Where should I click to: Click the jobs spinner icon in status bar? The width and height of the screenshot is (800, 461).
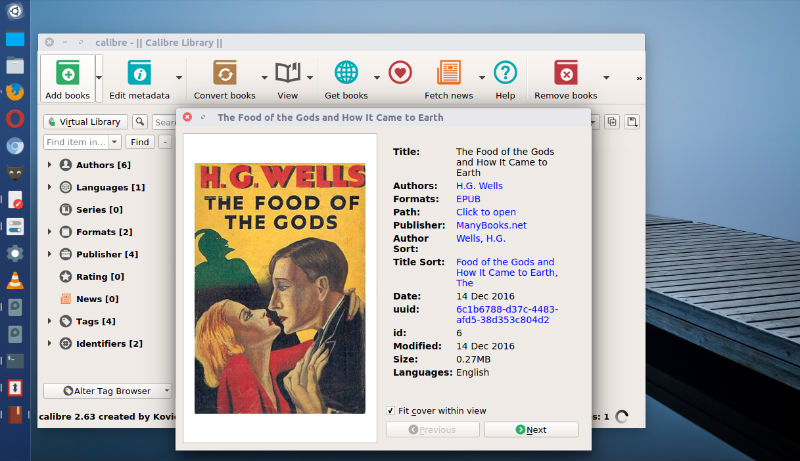pyautogui.click(x=621, y=417)
